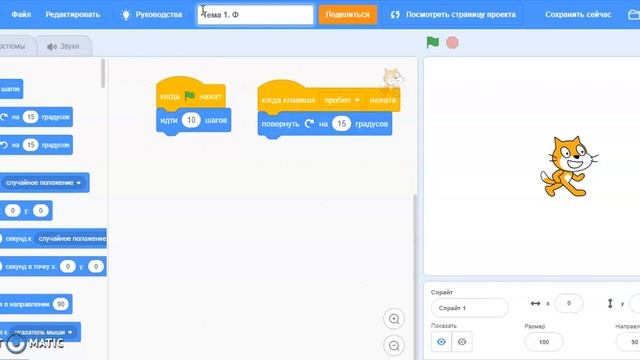
Task: Click the project title input field
Action: click(256, 15)
